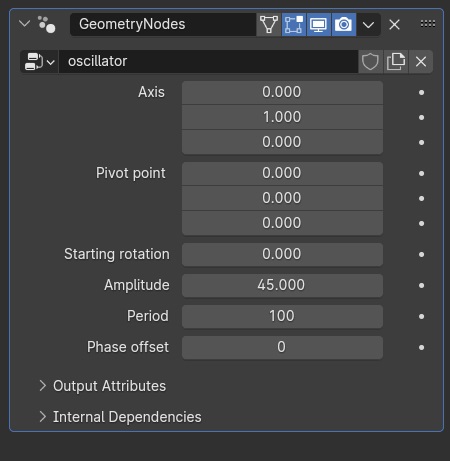The width and height of the screenshot is (450, 461).
Task: Toggle the modifier On Cage mode
Action: [269, 24]
